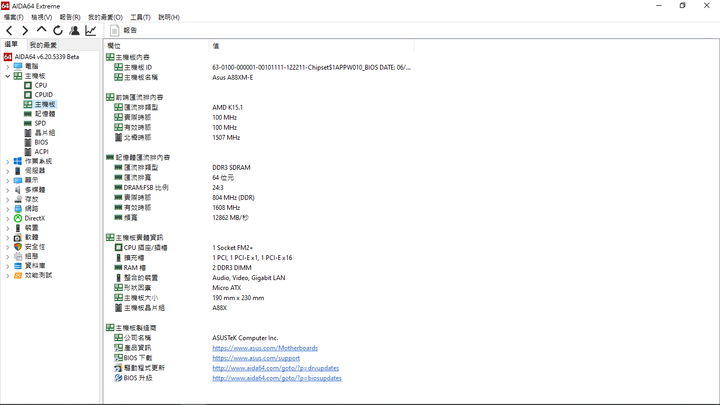Expand the 電腦 tree node
This screenshot has width=720, height=405.
coord(7,67)
